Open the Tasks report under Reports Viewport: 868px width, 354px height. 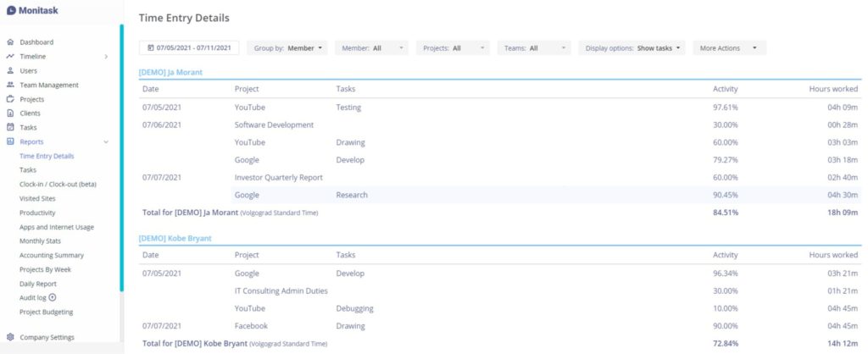coord(28,170)
